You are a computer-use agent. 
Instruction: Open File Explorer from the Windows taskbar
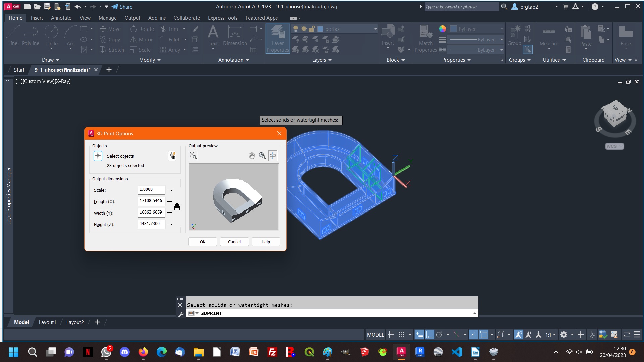[x=198, y=352]
